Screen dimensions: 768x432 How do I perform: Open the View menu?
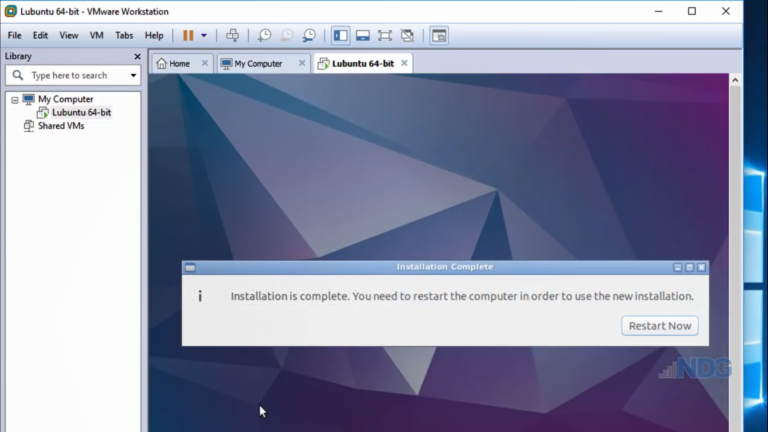pyautogui.click(x=69, y=35)
